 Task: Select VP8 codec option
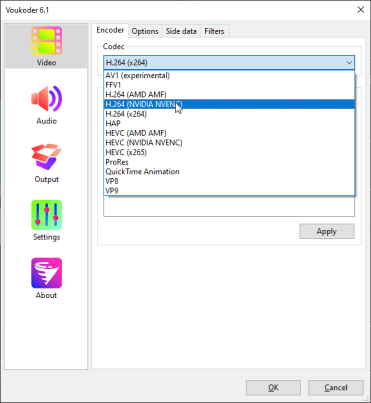click(229, 181)
